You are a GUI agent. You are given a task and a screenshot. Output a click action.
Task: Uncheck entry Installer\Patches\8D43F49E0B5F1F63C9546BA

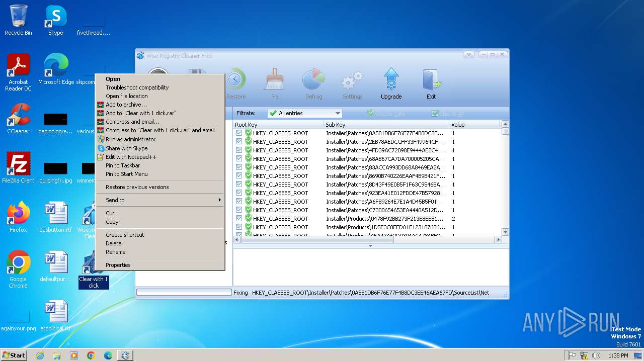(239, 185)
